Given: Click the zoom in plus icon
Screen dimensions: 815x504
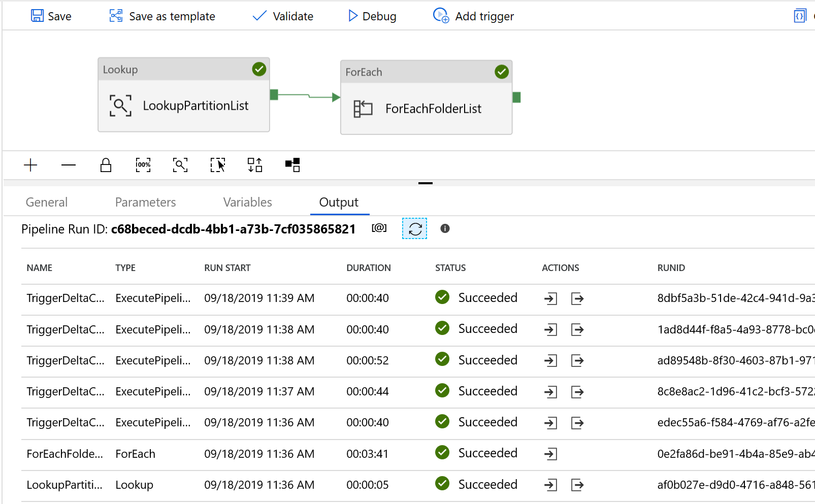Looking at the screenshot, I should tap(30, 165).
